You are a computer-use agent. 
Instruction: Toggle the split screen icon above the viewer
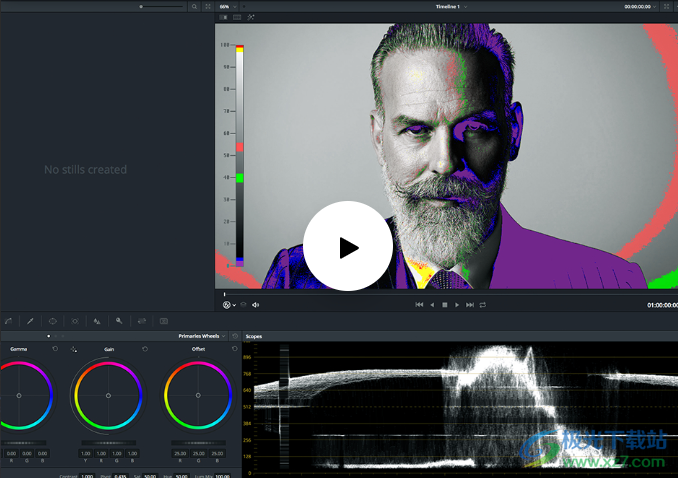click(237, 17)
